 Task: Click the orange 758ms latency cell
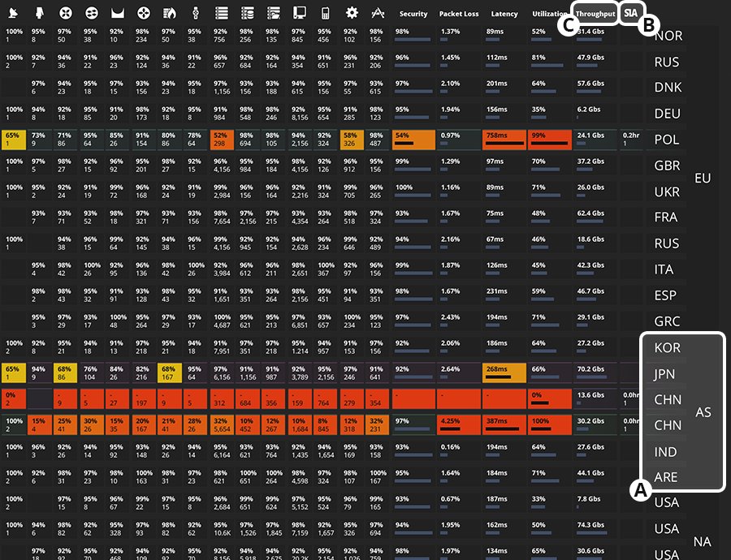504,139
